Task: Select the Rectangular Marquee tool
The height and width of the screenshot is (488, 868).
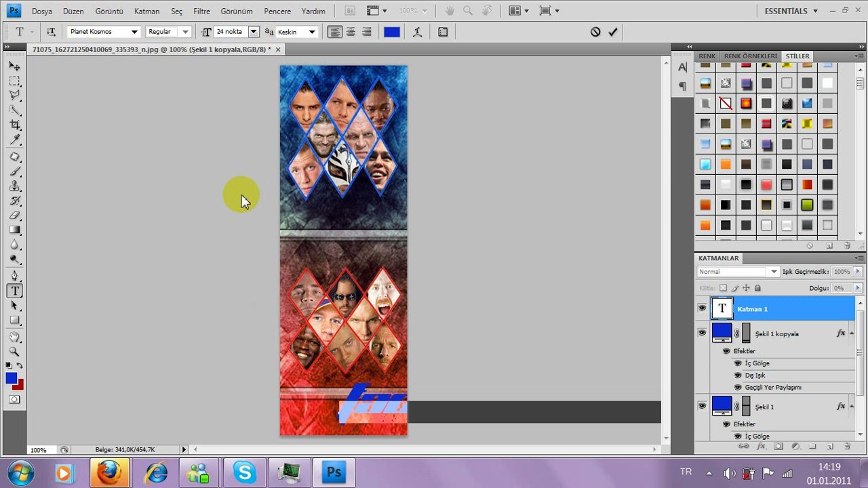Action: 14,81
